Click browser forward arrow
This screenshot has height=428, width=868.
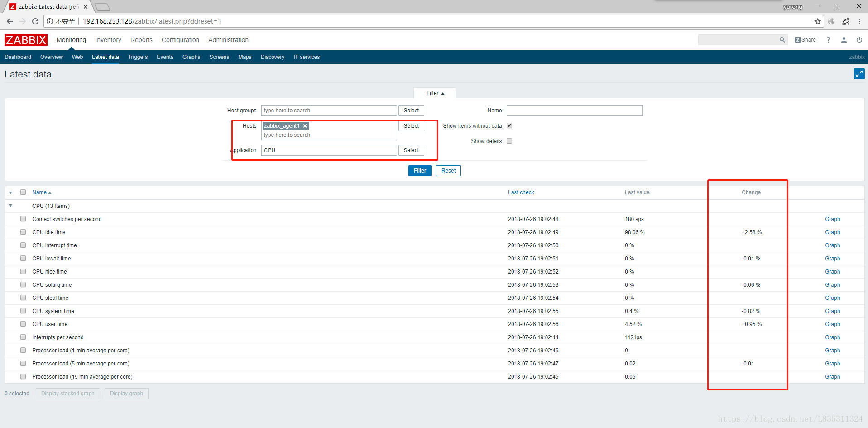pos(23,21)
